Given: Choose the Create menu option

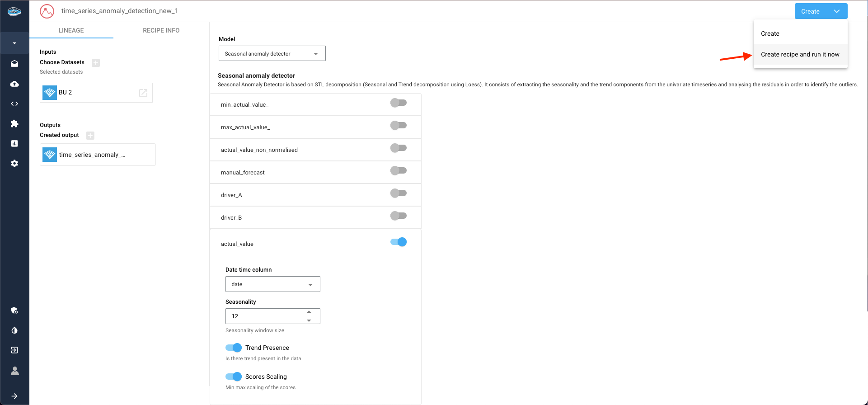Looking at the screenshot, I should tap(770, 33).
